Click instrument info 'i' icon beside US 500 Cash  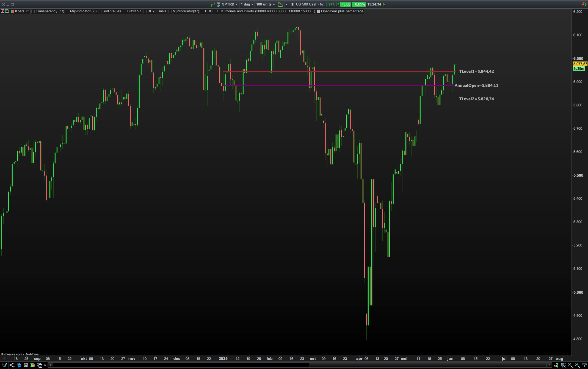click(292, 4)
